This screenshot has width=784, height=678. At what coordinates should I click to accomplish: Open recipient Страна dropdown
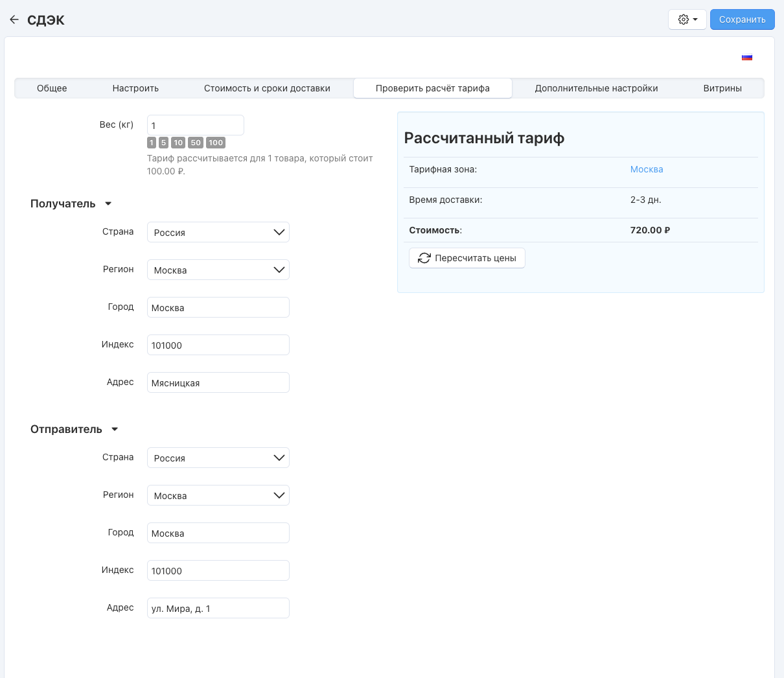pyautogui.click(x=218, y=232)
